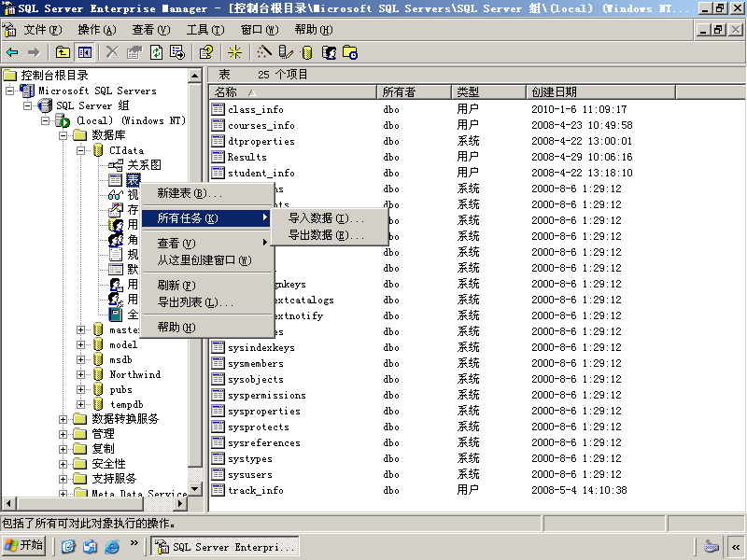Toggle the console tree show/hide toolbar button

[85, 52]
